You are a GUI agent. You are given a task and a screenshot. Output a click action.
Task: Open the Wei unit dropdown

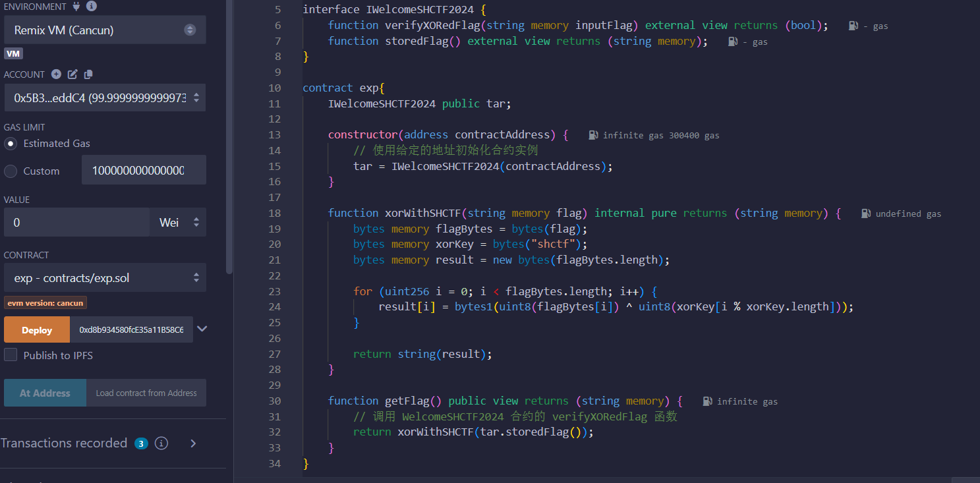pos(178,223)
